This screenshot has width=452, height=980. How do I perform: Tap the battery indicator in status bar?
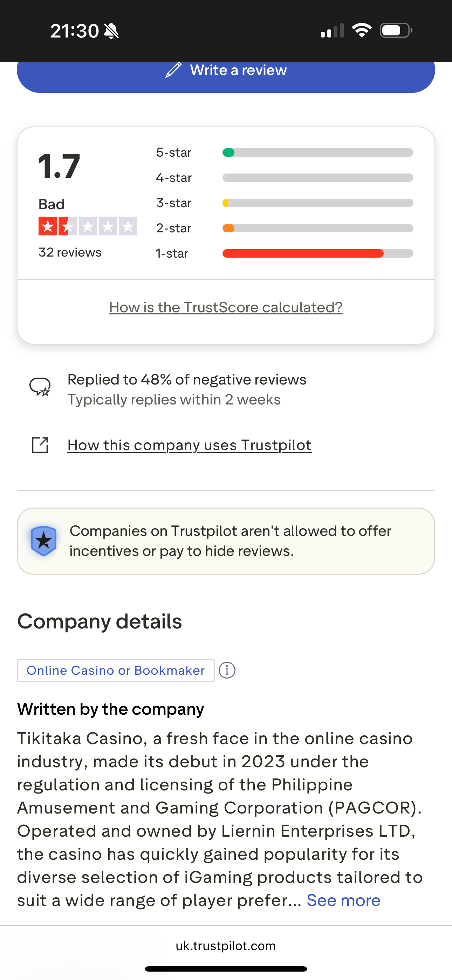click(x=396, y=30)
